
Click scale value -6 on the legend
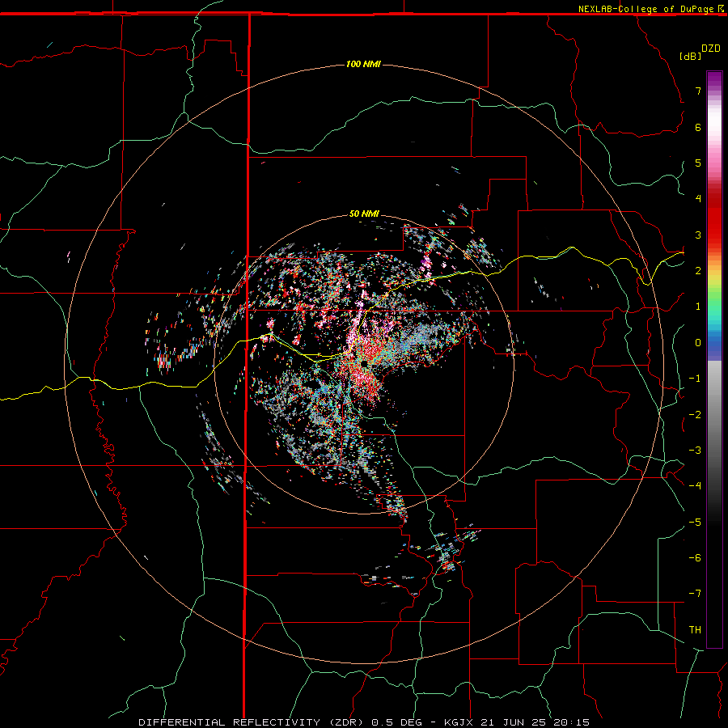click(695, 558)
